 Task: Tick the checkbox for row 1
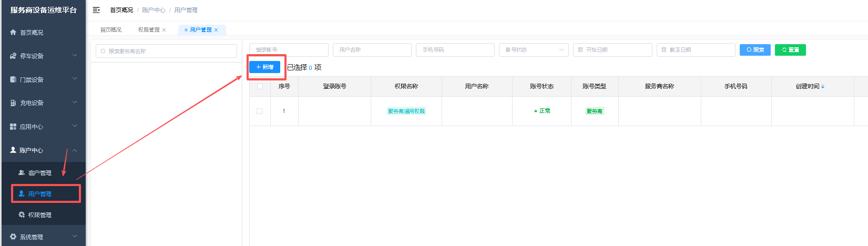[259, 111]
